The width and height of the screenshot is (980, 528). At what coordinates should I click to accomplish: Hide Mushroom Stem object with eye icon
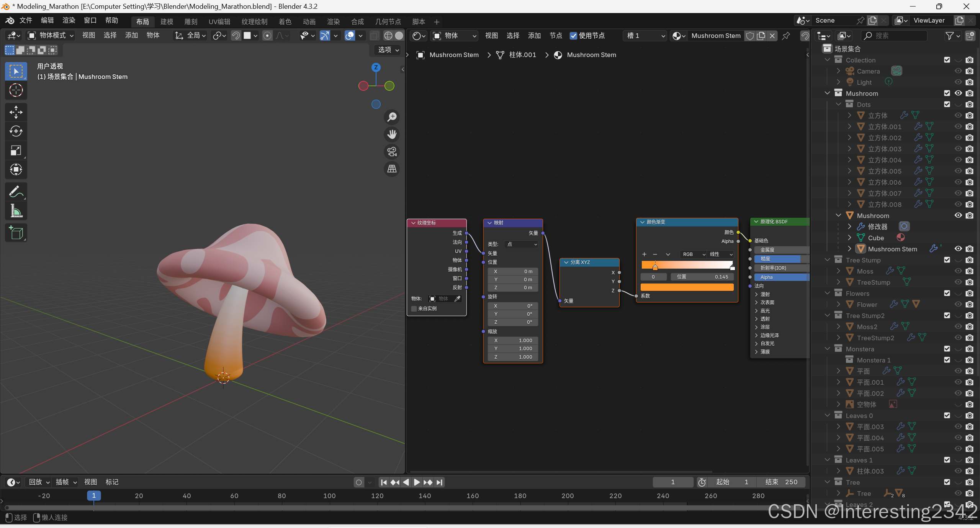point(958,249)
